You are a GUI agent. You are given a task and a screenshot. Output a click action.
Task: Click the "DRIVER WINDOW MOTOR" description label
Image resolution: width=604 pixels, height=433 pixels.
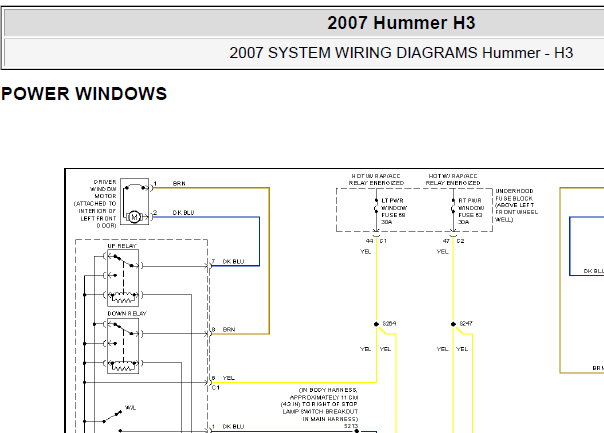coord(95,203)
